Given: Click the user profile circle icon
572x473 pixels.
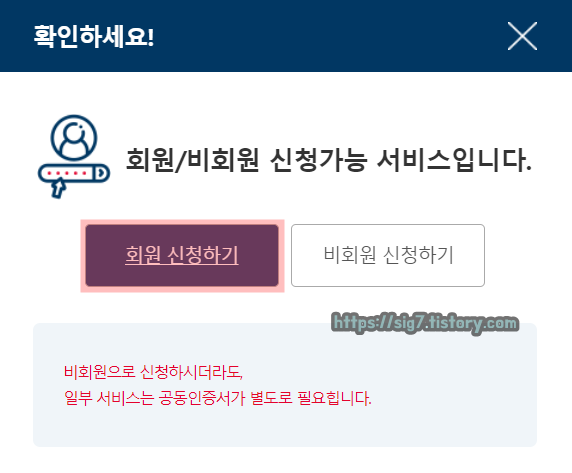Looking at the screenshot, I should (x=74, y=138).
